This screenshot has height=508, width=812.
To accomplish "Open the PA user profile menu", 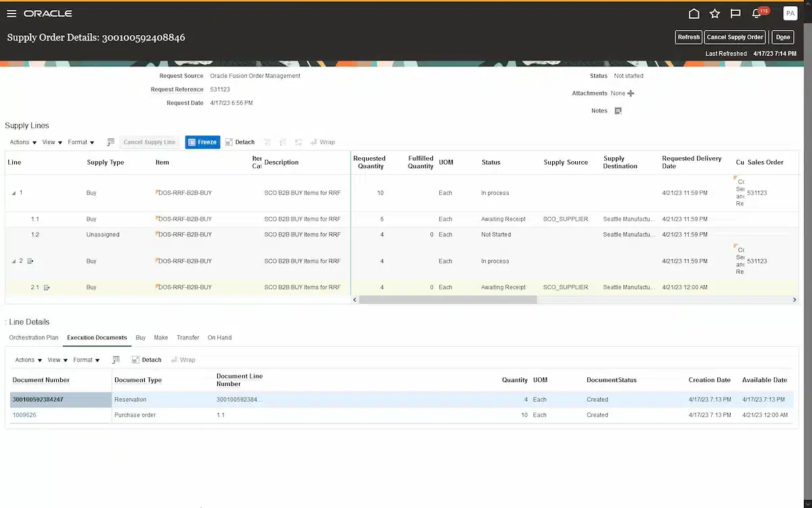I will (x=790, y=14).
